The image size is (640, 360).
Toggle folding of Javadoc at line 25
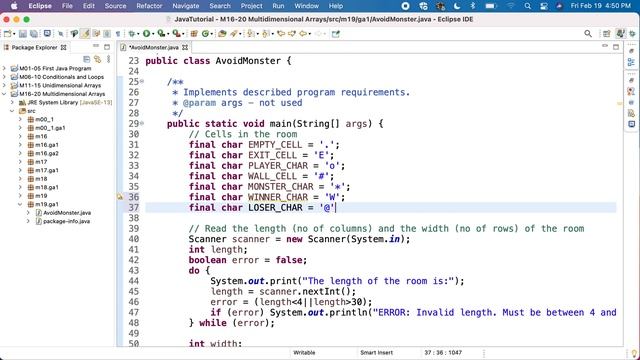(x=142, y=81)
